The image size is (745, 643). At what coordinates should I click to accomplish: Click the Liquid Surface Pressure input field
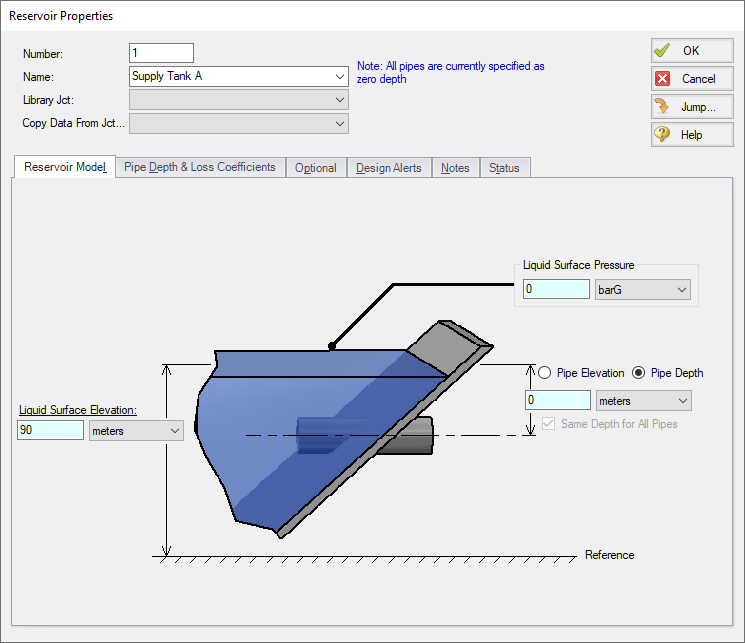coord(556,290)
